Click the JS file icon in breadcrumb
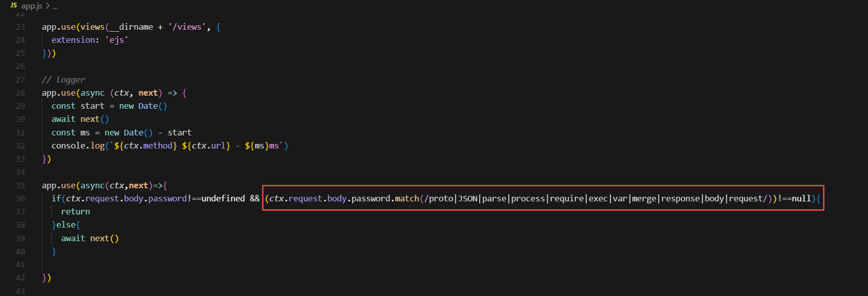This screenshot has width=868, height=296. tap(14, 6)
